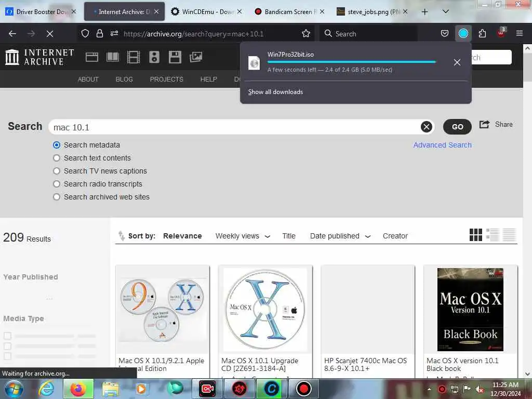Go back with the browser back arrow
Viewport: 532px width, 399px height.
(x=12, y=34)
